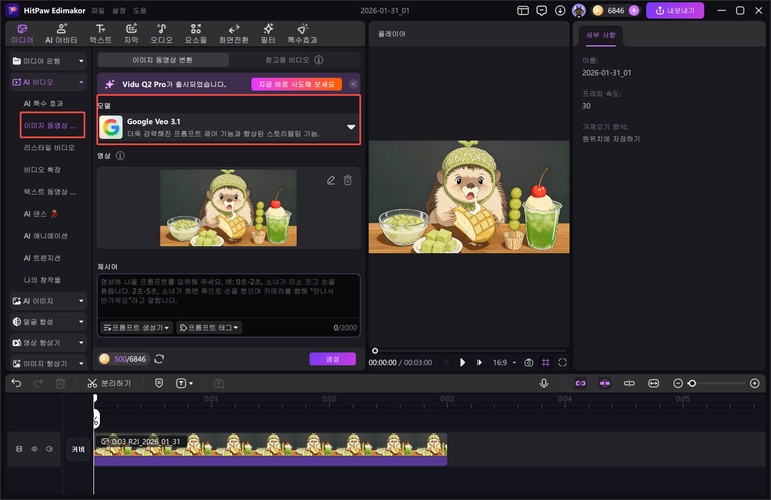771x500 pixels.
Task: Expand the 미디어 은행 section
Action: (48, 61)
